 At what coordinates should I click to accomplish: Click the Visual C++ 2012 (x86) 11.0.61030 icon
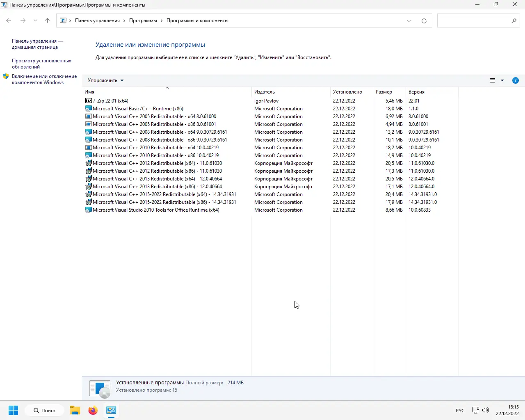[88, 171]
